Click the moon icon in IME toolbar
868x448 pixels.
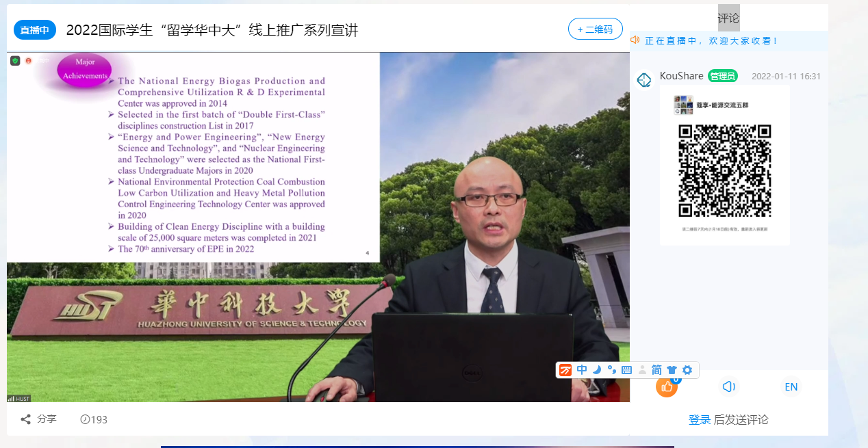coord(597,370)
